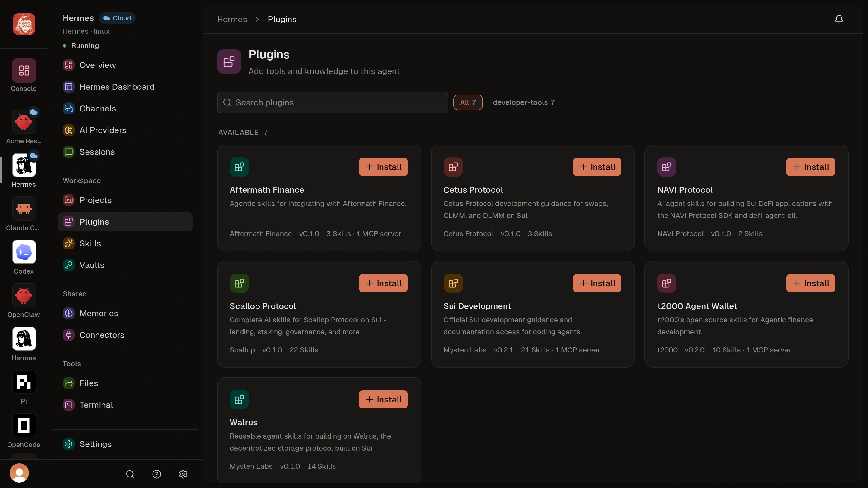Open Memories under Shared
868x488 pixels.
pos(125,314)
